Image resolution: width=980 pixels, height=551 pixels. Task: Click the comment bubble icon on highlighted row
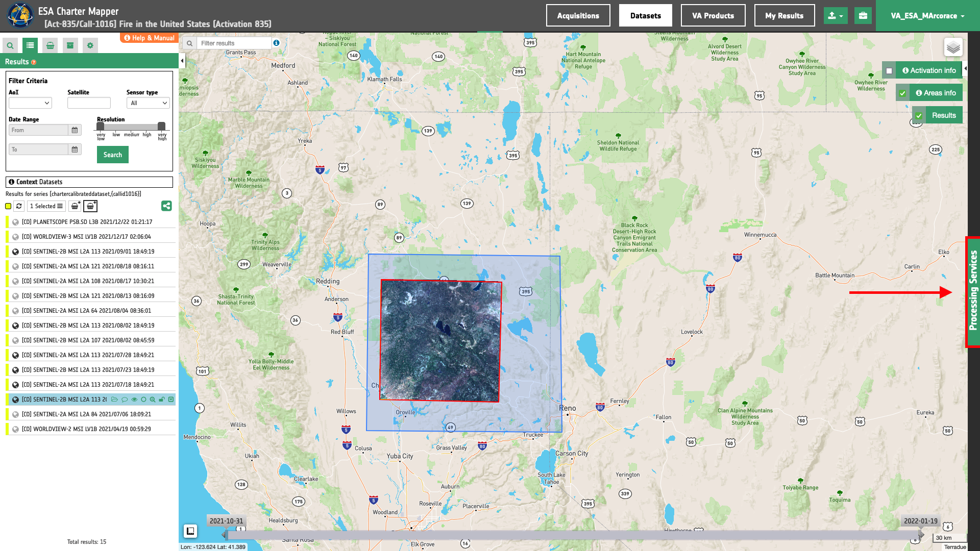(x=125, y=399)
